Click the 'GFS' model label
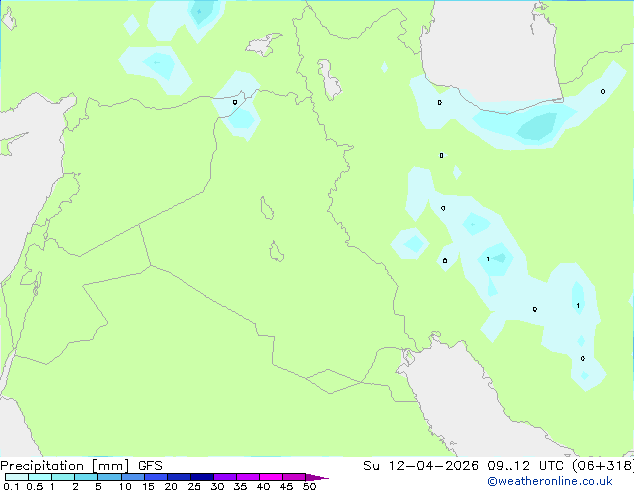Viewport: 634px width, 490px height. tap(150, 466)
